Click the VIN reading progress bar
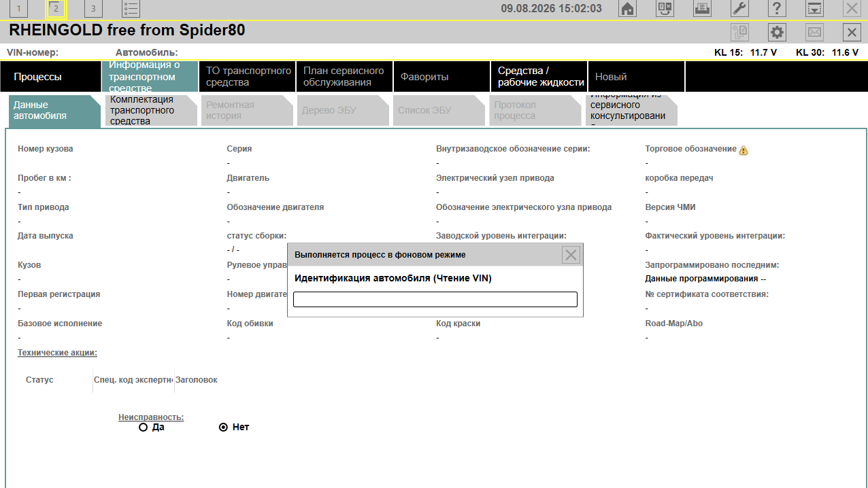 435,300
